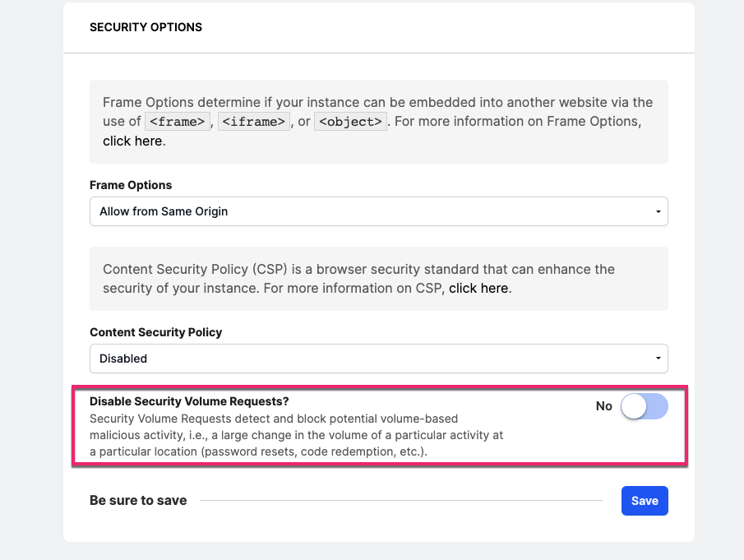Click the 'Disable Security Volume Requests?' title
Screen dimensions: 744x560
coord(189,401)
